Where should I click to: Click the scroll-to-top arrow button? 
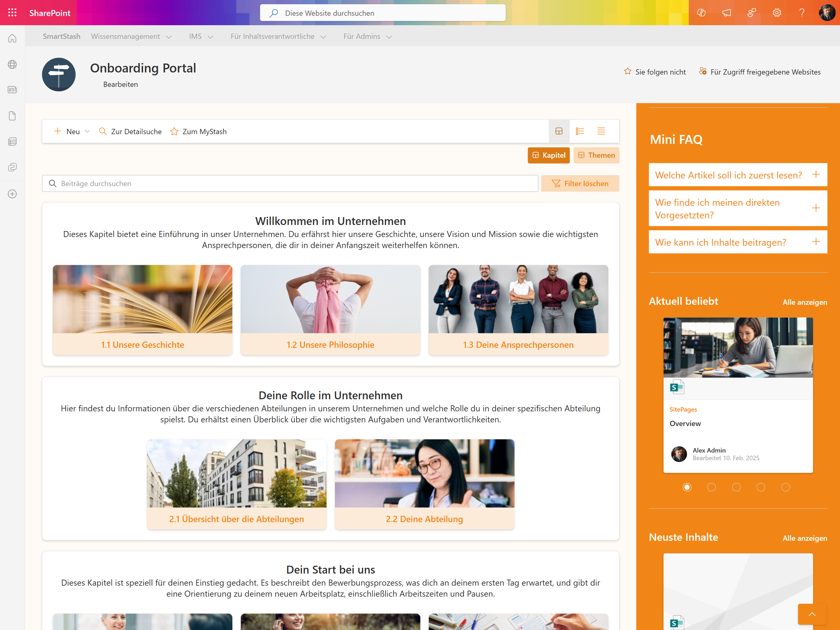pos(812,614)
